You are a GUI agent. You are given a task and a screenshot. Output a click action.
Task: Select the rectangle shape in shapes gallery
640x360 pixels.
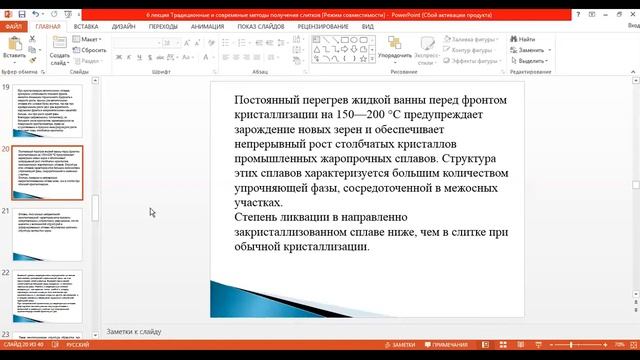click(x=344, y=40)
